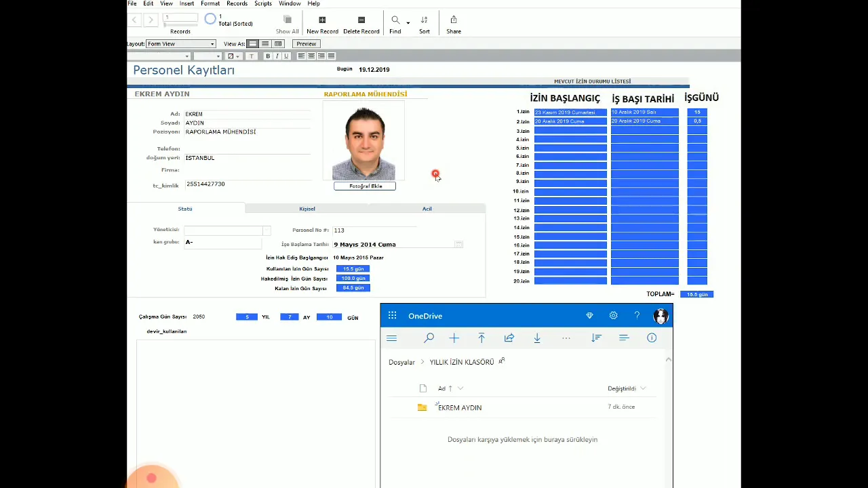This screenshot has height=488, width=868.
Task: Click the OneDrive download arrow
Action: coord(537,338)
